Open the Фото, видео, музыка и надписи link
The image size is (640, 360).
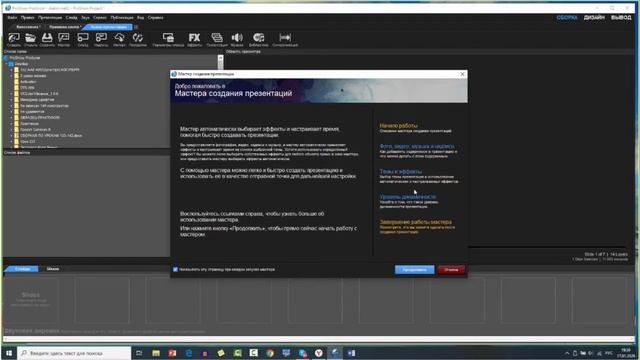pyautogui.click(x=417, y=146)
